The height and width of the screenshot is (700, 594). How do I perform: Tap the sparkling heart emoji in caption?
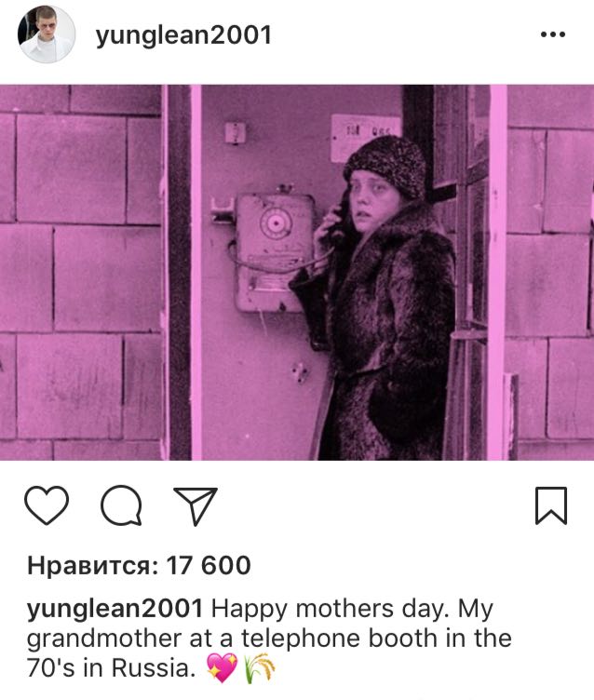click(222, 667)
